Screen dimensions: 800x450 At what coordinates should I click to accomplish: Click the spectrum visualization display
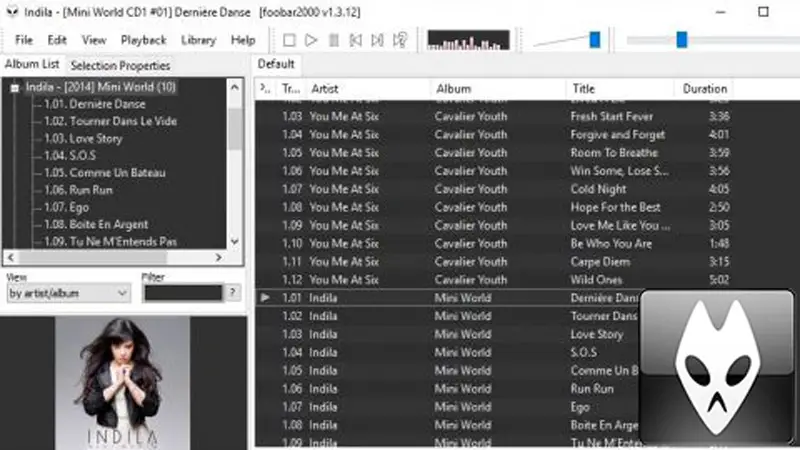[x=468, y=40]
